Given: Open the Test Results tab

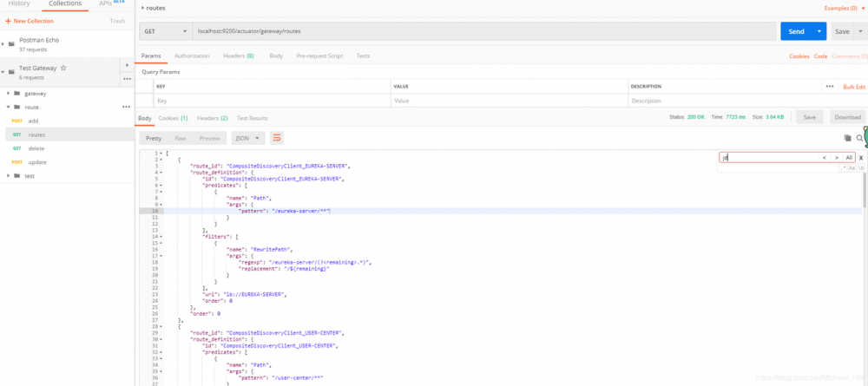Looking at the screenshot, I should coord(253,118).
